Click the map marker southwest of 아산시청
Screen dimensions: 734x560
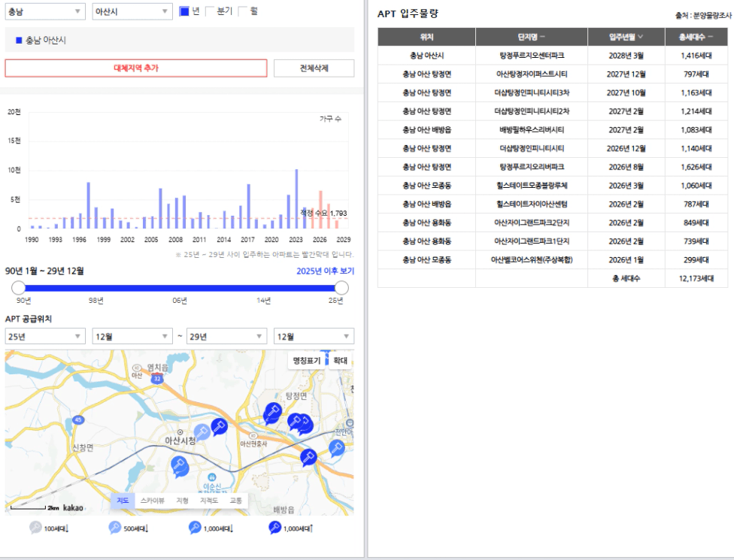(179, 466)
